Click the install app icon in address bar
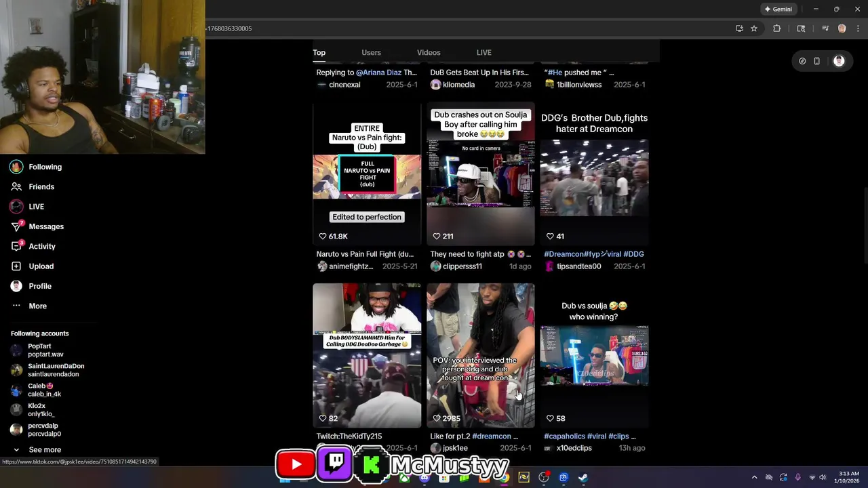The image size is (868, 488). 739,28
